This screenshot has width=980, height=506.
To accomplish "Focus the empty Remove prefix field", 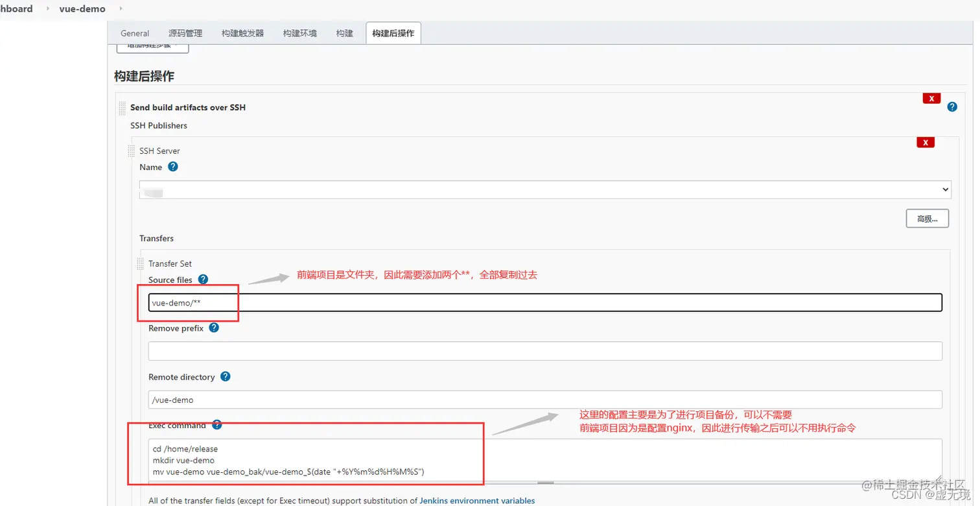I will pyautogui.click(x=545, y=351).
